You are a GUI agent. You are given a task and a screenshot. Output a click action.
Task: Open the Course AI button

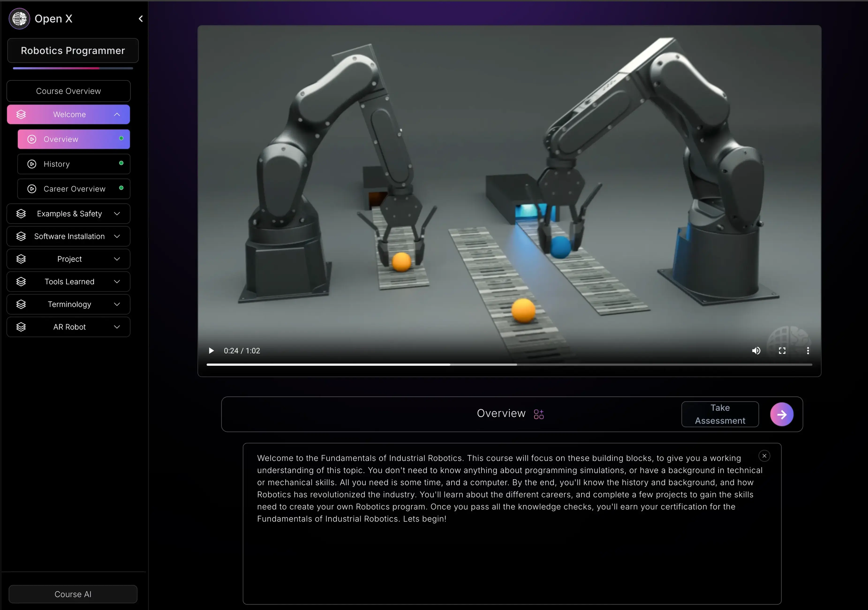coord(73,594)
